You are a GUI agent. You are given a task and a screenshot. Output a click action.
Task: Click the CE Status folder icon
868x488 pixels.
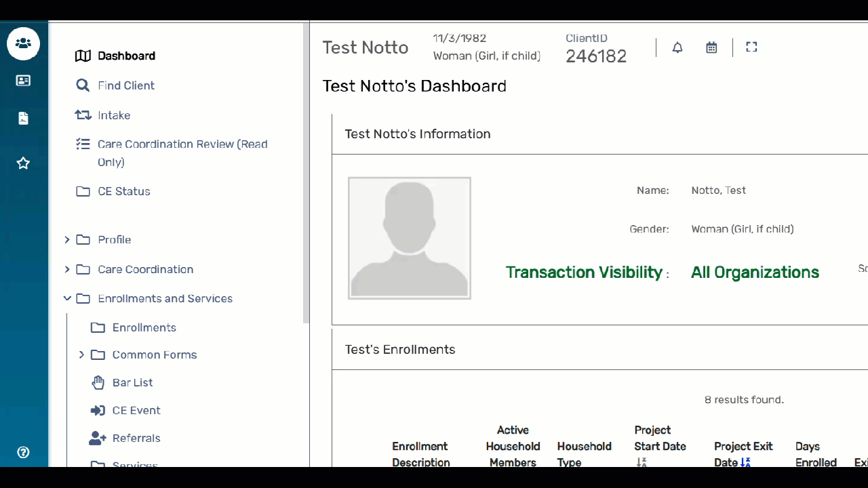(83, 191)
